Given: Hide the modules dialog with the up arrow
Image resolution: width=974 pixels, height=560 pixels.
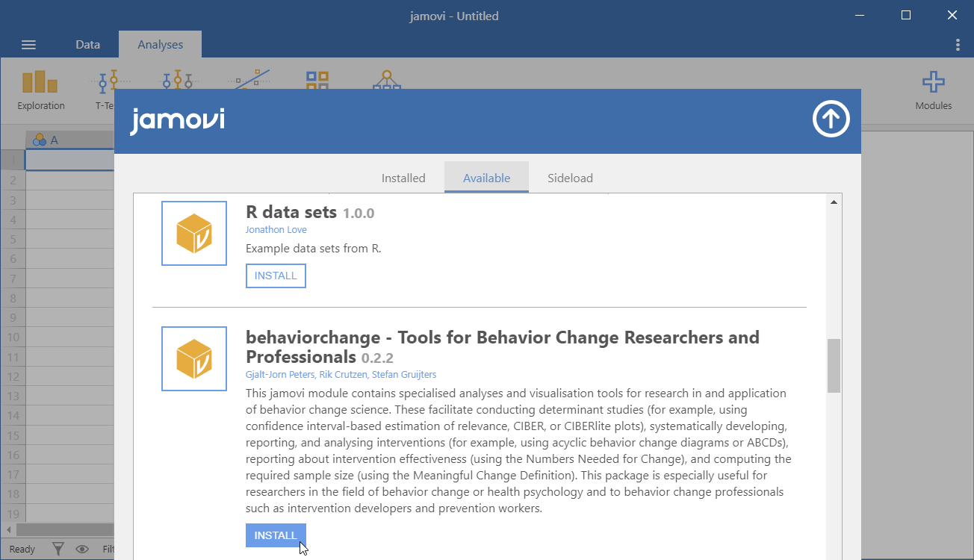Looking at the screenshot, I should 831,119.
